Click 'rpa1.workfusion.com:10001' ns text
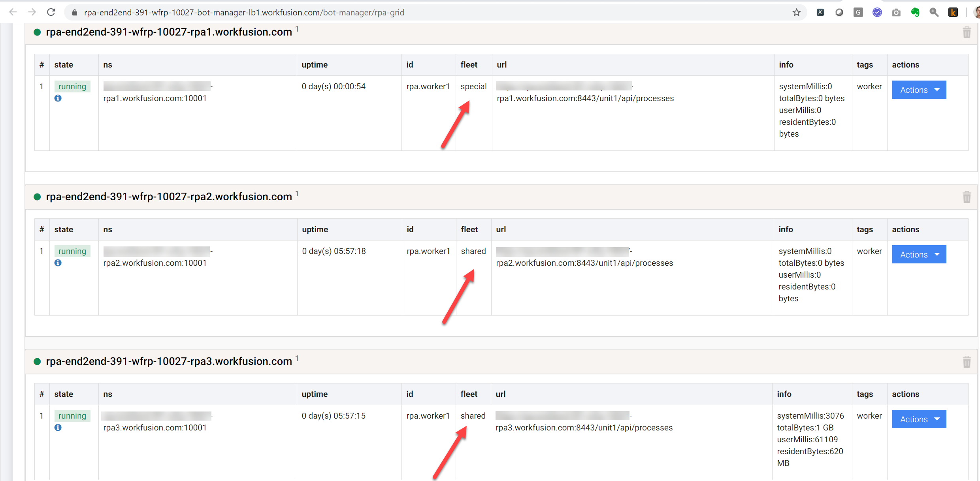 pos(155,98)
